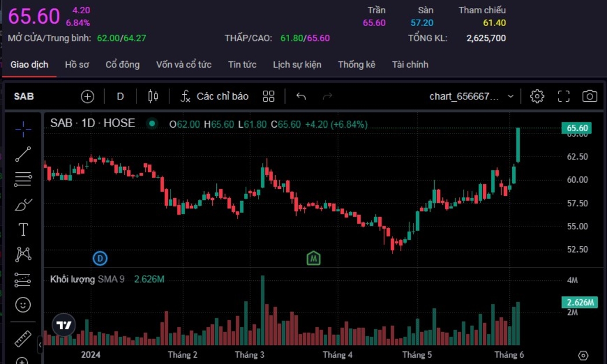Select the crosshair cursor tool
Screen dimensions: 607x364
click(x=23, y=129)
